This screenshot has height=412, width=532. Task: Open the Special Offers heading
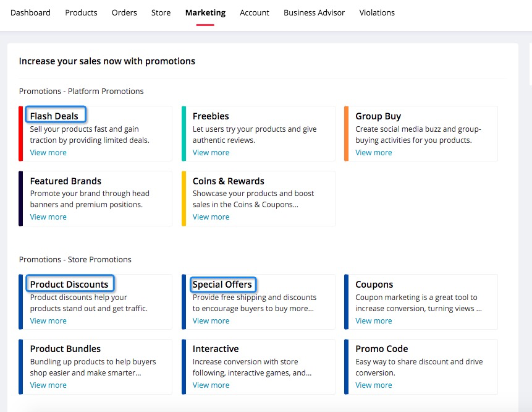(222, 285)
